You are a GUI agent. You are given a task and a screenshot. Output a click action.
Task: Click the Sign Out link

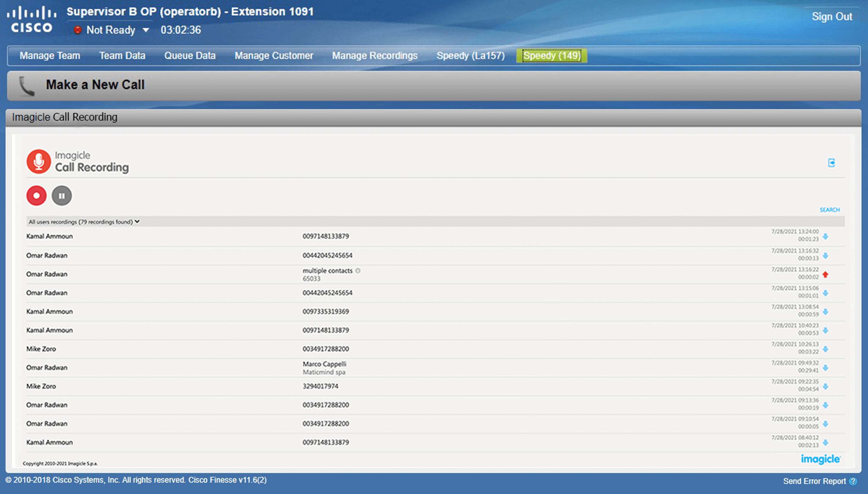point(832,16)
